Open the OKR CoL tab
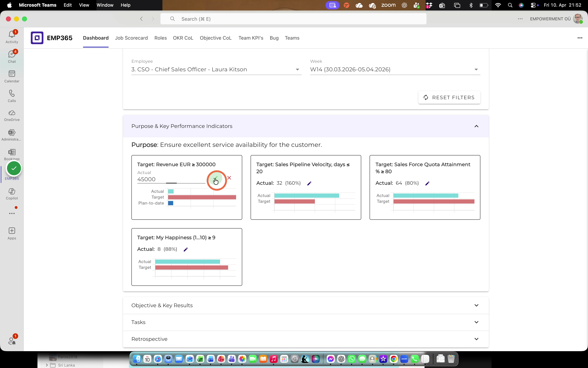588x368 pixels. [x=183, y=38]
